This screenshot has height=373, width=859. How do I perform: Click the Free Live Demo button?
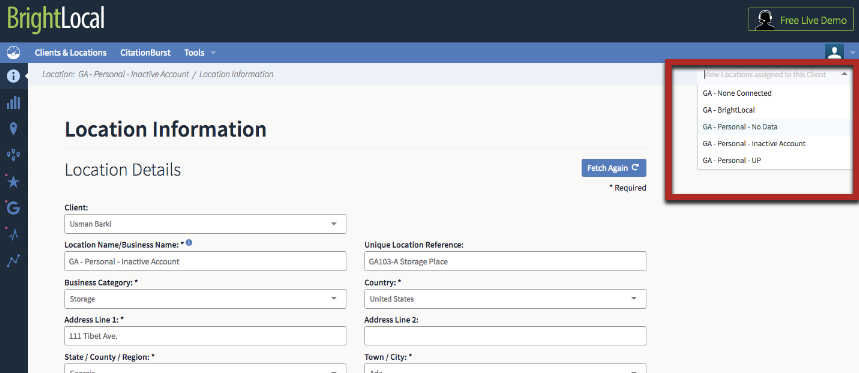801,20
